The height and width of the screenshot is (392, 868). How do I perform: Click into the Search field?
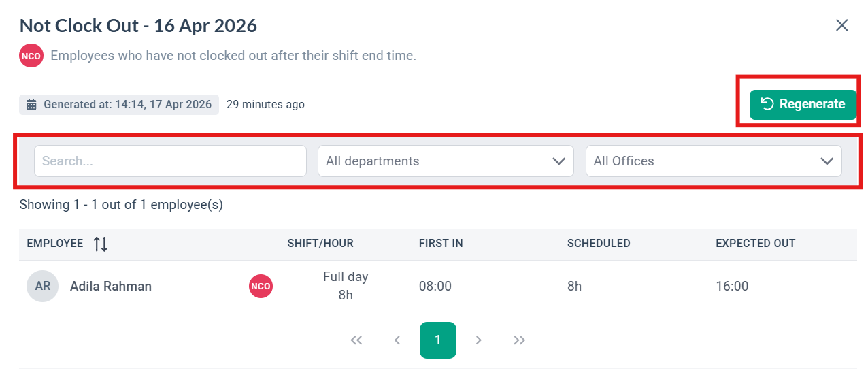(x=170, y=161)
